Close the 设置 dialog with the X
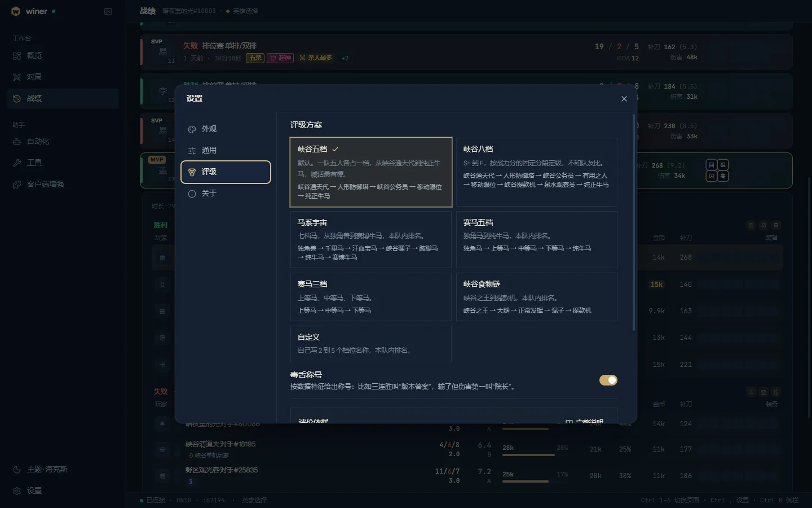 pyautogui.click(x=624, y=99)
